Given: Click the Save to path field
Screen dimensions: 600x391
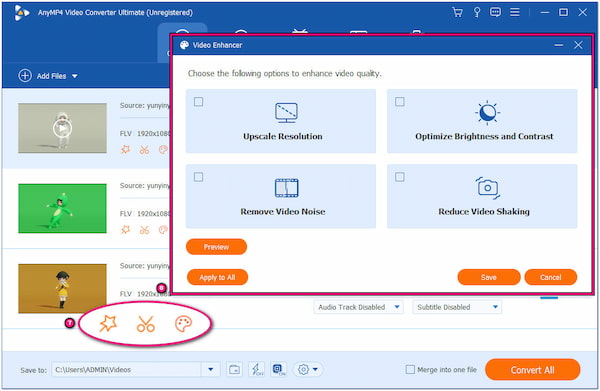Looking at the screenshot, I should [x=127, y=370].
